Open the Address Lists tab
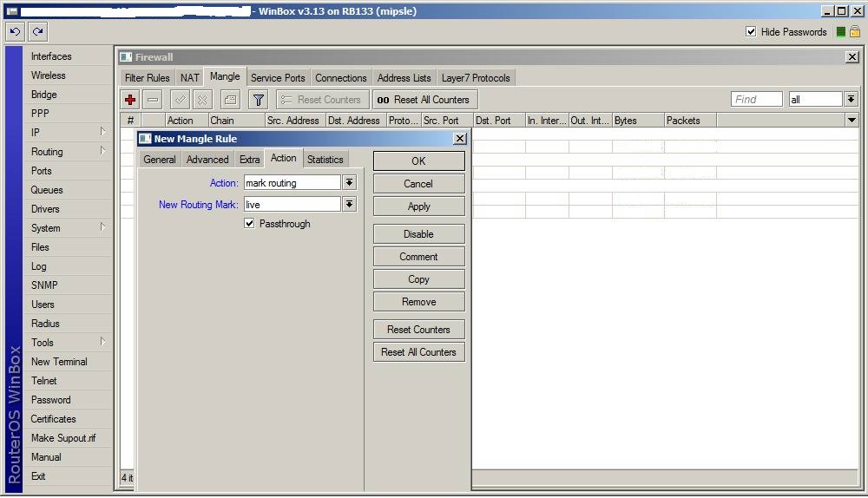Image resolution: width=868 pixels, height=498 pixels. [x=404, y=78]
